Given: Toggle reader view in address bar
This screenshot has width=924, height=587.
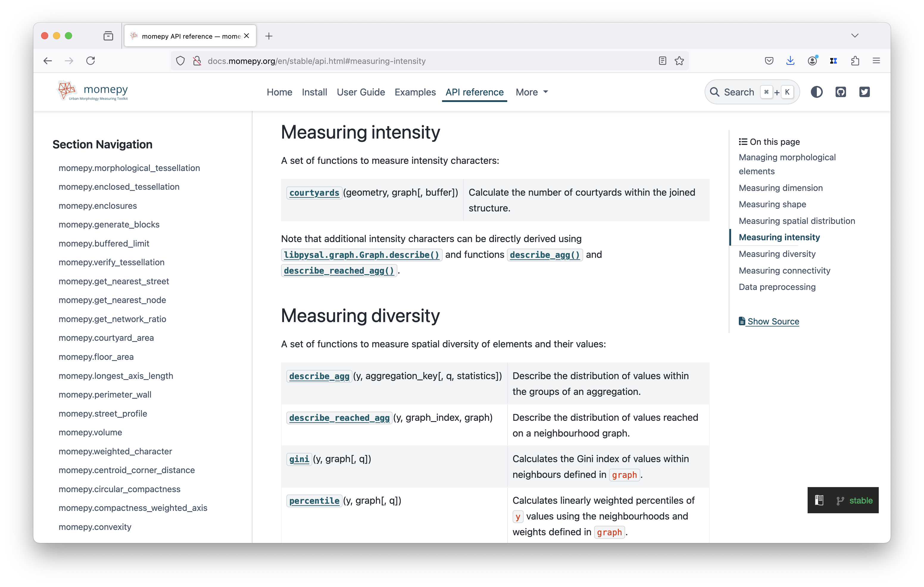Looking at the screenshot, I should point(662,61).
